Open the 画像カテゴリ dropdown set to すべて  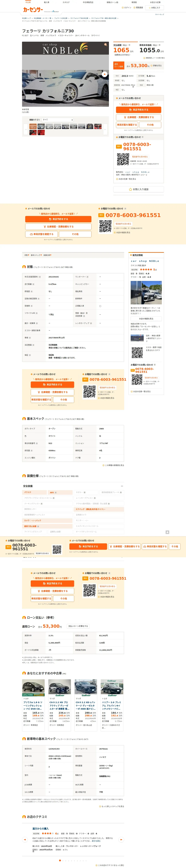pos(57,120)
